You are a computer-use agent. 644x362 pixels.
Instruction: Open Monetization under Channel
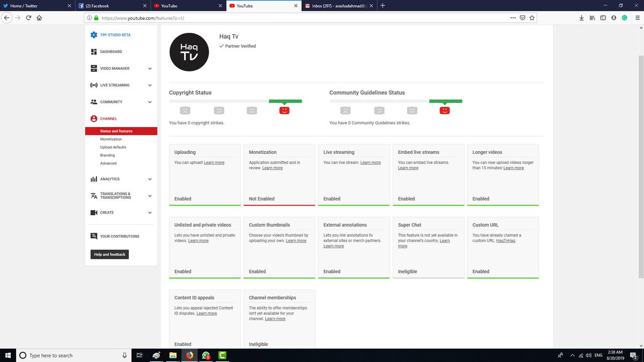point(111,139)
